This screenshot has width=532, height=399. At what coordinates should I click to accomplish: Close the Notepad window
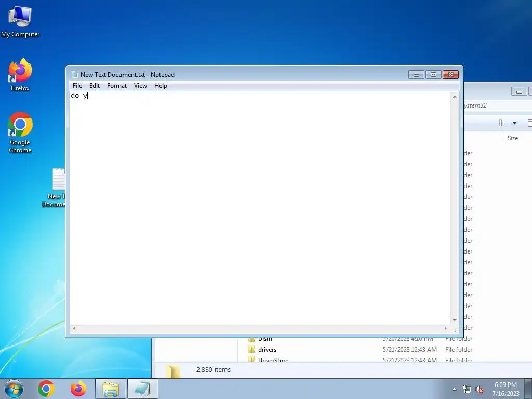(450, 75)
